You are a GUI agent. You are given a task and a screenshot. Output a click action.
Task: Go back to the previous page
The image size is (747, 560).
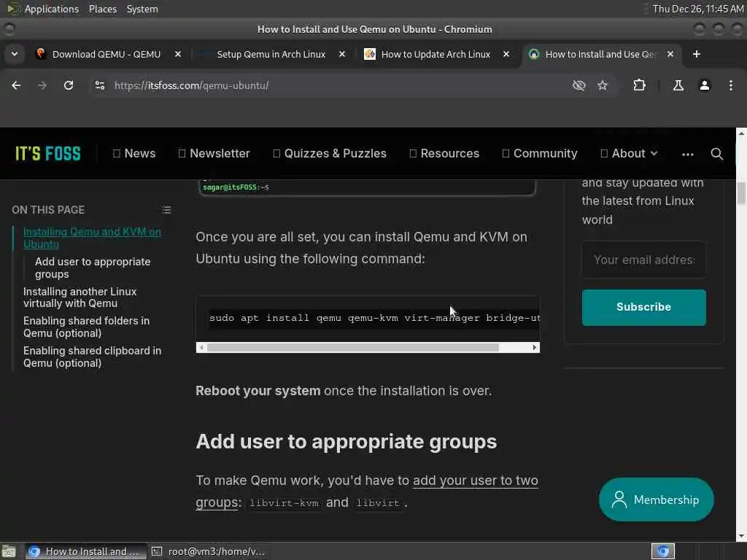click(16, 85)
